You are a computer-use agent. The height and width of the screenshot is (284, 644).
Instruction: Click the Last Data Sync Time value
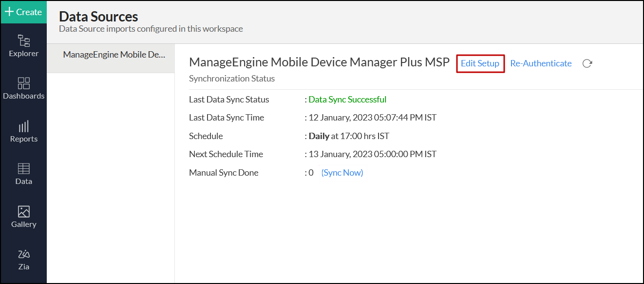373,118
